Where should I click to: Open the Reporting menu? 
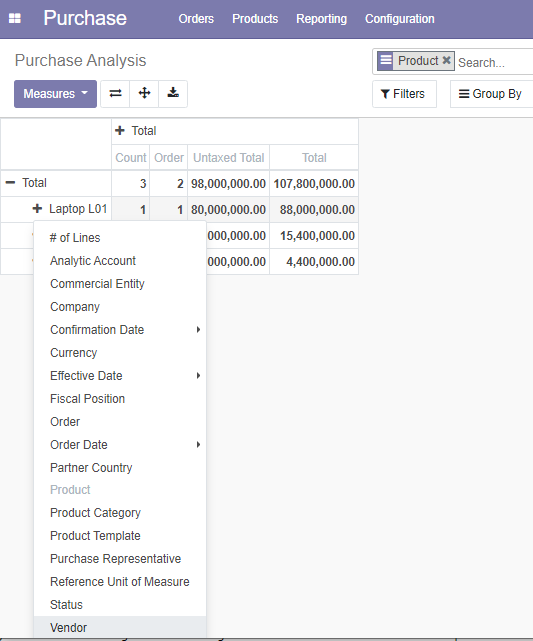(x=321, y=19)
